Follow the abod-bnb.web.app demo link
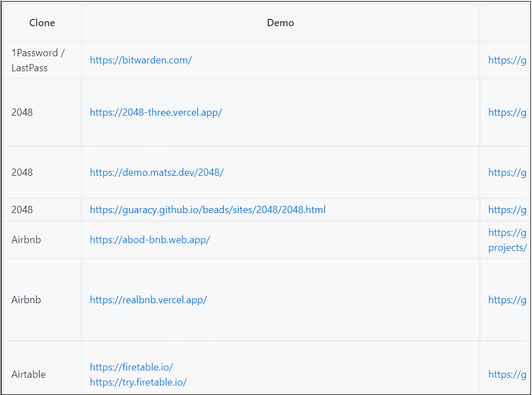 tap(150, 240)
